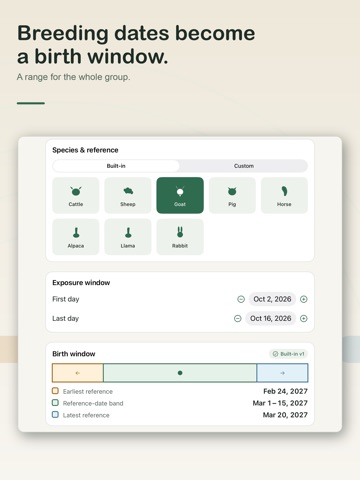Click the Exposure window heading
This screenshot has height=480, width=360.
81,283
